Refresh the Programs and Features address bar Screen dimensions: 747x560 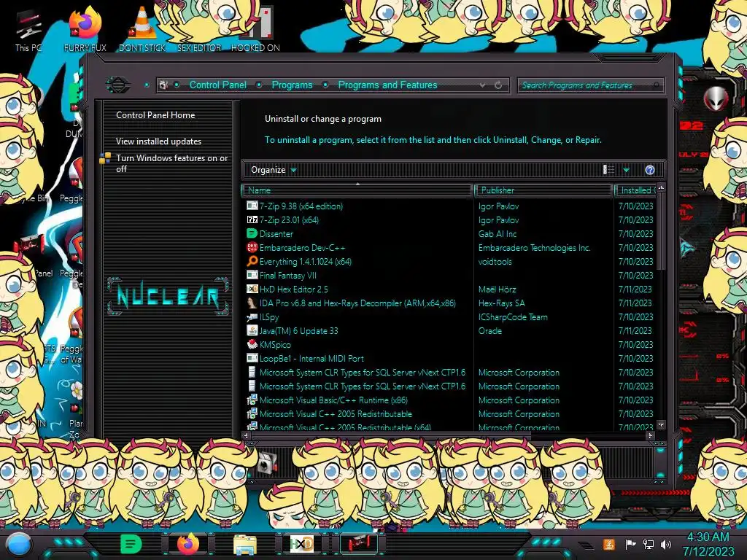(498, 85)
